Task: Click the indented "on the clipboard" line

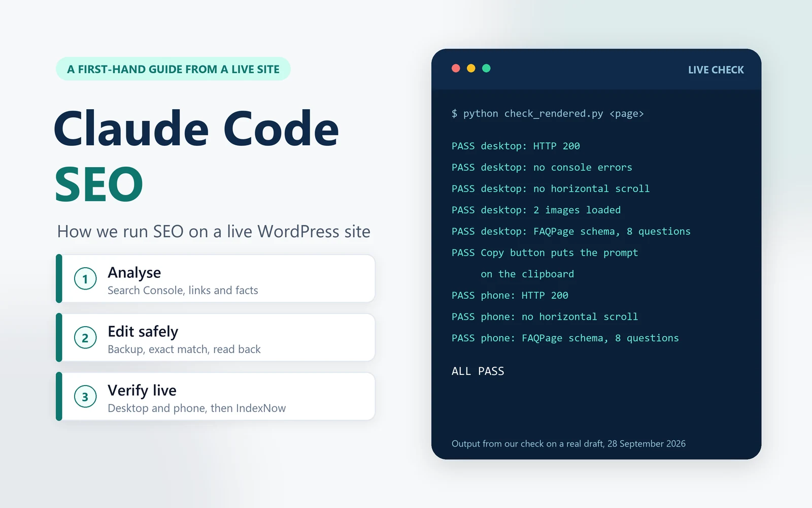Action: [527, 274]
